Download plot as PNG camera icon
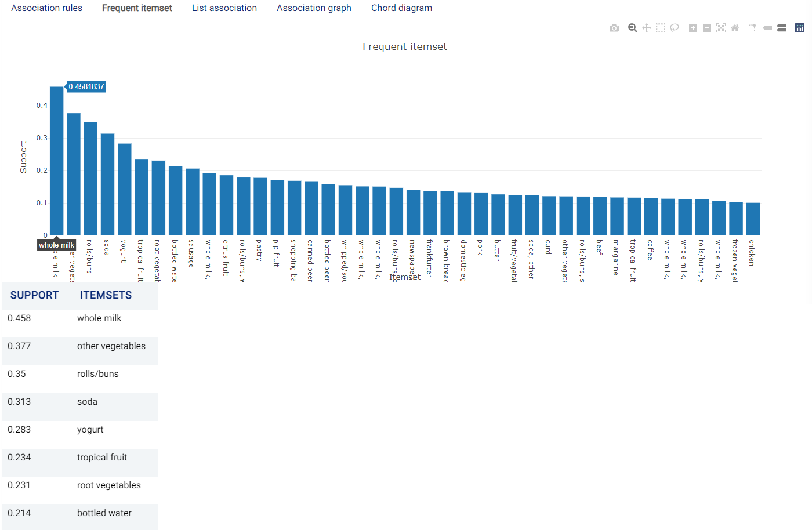Image resolution: width=812 pixels, height=530 pixels. click(614, 28)
